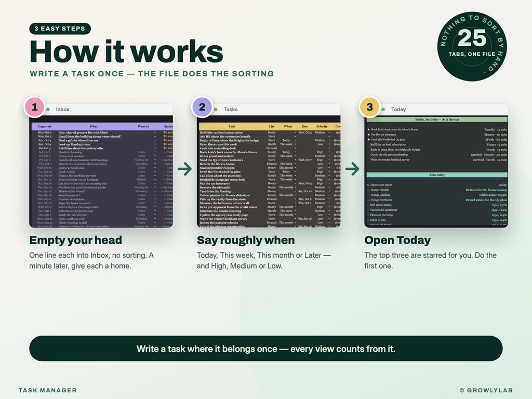532x399 pixels.
Task: Open When dropdown for Refill the cat food row
Action: pyautogui.click(x=295, y=132)
